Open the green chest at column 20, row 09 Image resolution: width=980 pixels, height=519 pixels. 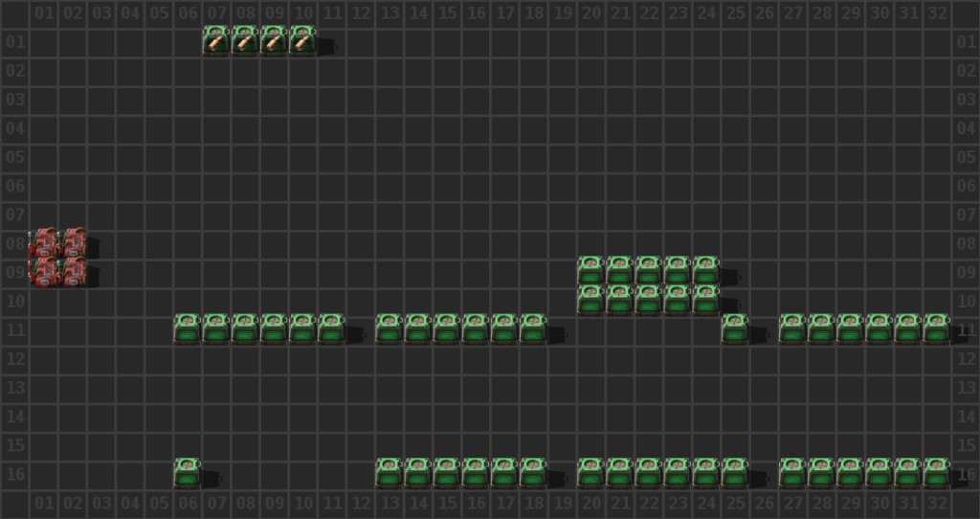(590, 271)
